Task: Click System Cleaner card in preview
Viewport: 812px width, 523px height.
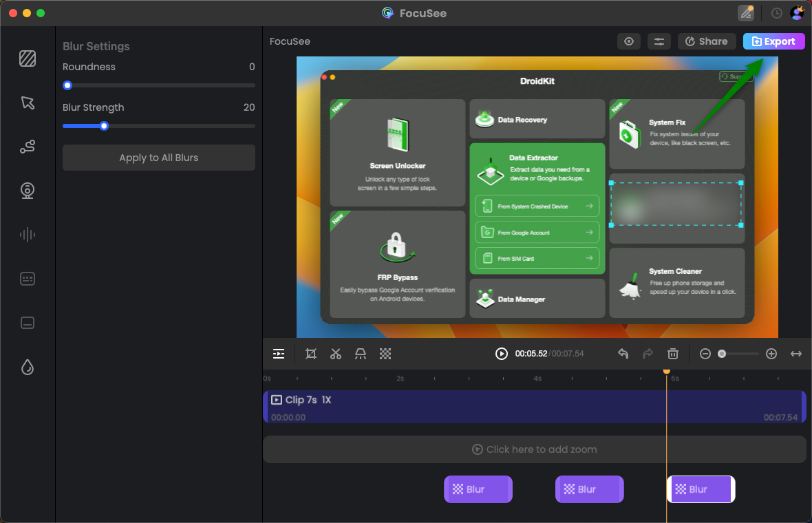Action: click(x=677, y=284)
